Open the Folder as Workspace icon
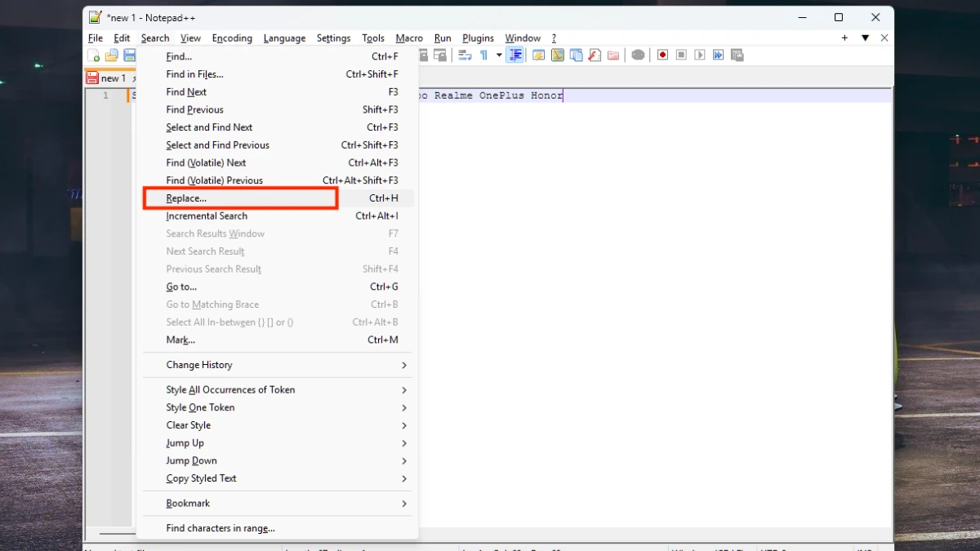The height and width of the screenshot is (551, 980). [x=612, y=56]
